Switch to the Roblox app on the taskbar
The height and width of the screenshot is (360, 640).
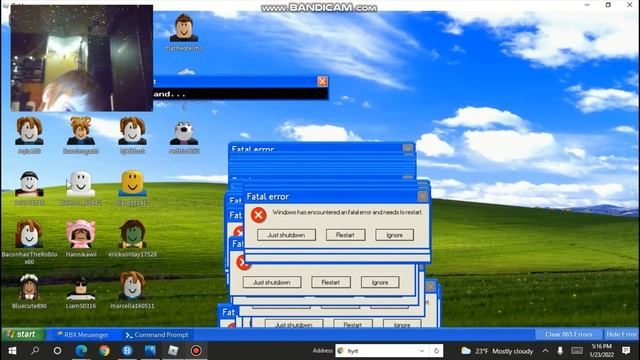[x=173, y=351]
